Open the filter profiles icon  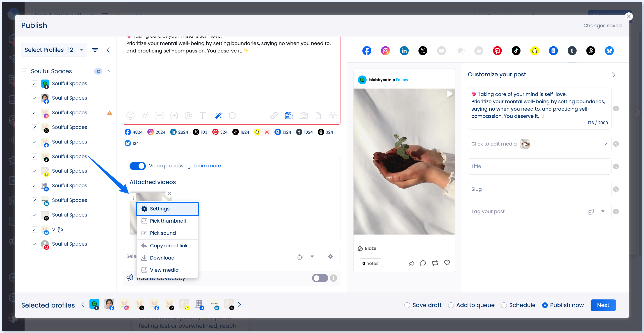pos(95,50)
